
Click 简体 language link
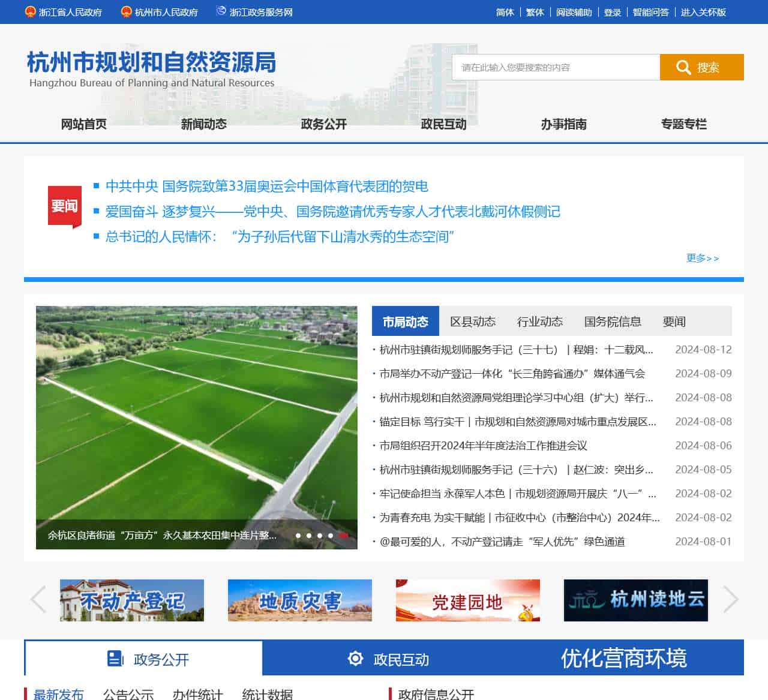[x=505, y=12]
